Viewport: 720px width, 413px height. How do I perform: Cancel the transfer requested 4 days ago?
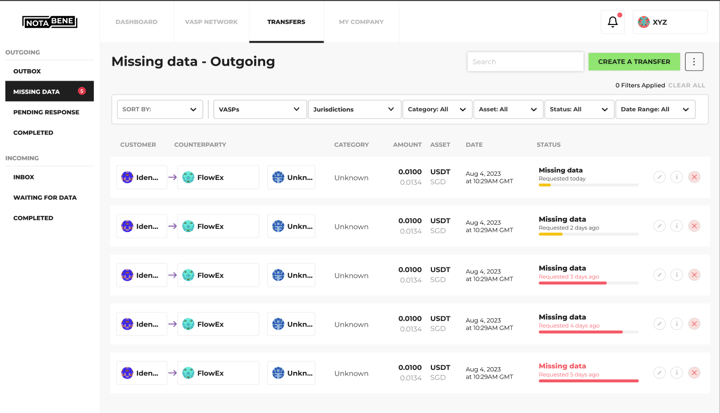coord(694,324)
